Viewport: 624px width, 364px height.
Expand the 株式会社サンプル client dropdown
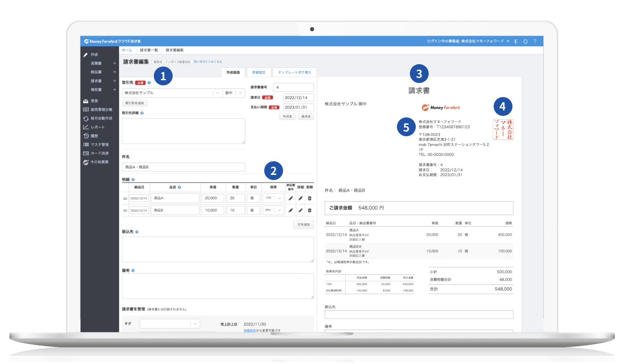[218, 93]
